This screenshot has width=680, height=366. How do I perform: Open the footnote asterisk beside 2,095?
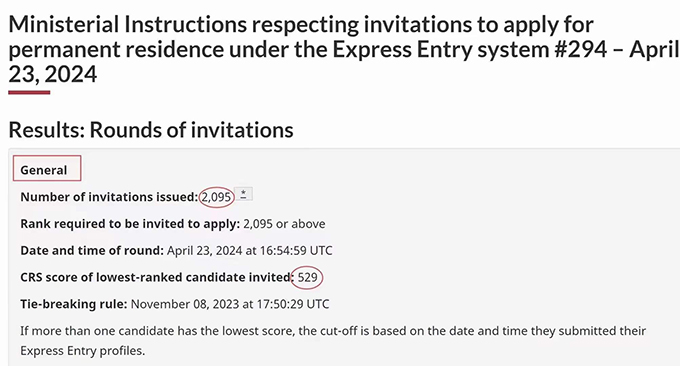pyautogui.click(x=243, y=194)
